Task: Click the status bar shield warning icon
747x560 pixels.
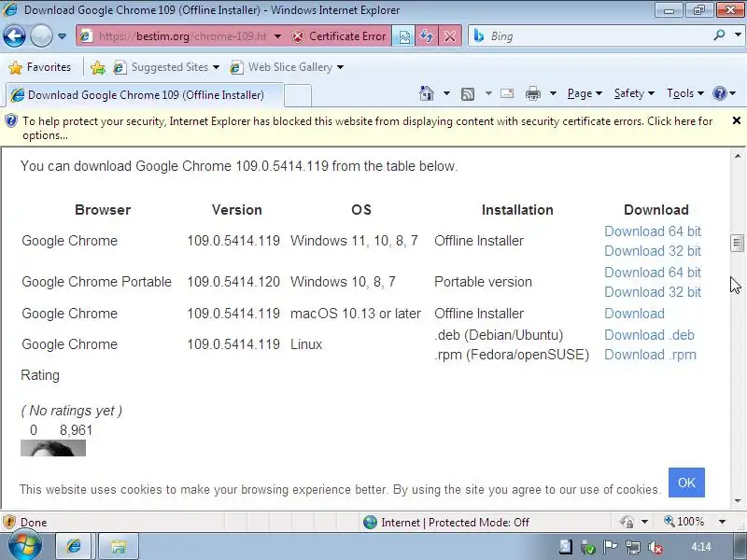Action: point(9,522)
